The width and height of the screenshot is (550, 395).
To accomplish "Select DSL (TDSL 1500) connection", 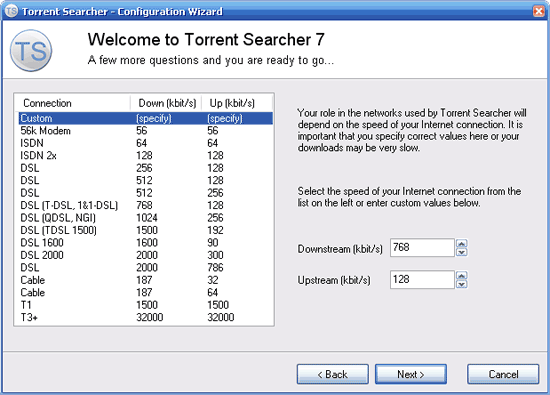I will pos(146,230).
